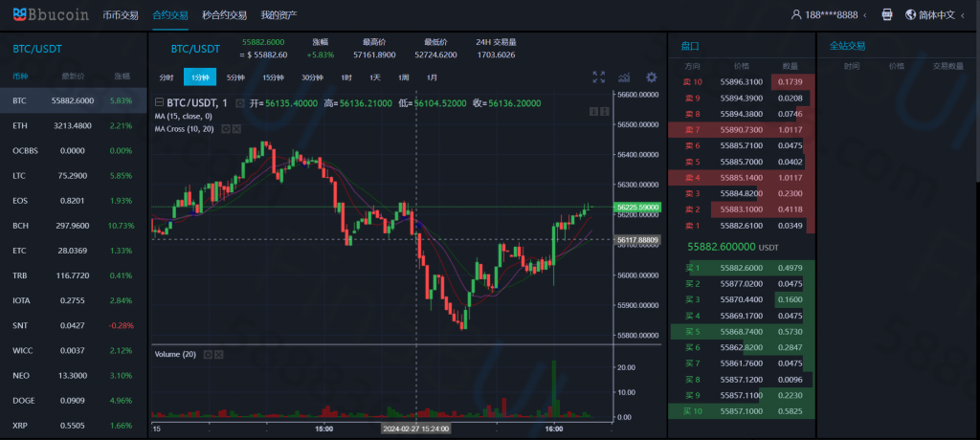Sort coin list by 涨幅 column
This screenshot has height=440, width=980.
pyautogui.click(x=122, y=76)
